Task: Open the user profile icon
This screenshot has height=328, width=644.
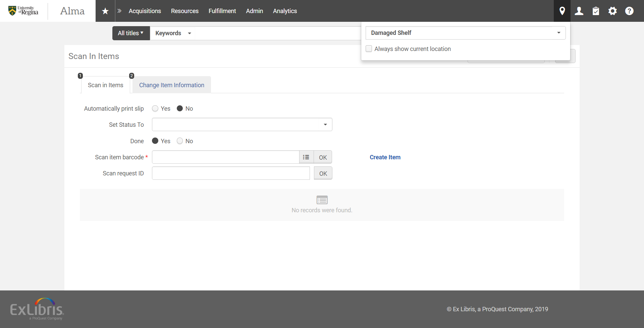Action: point(579,11)
